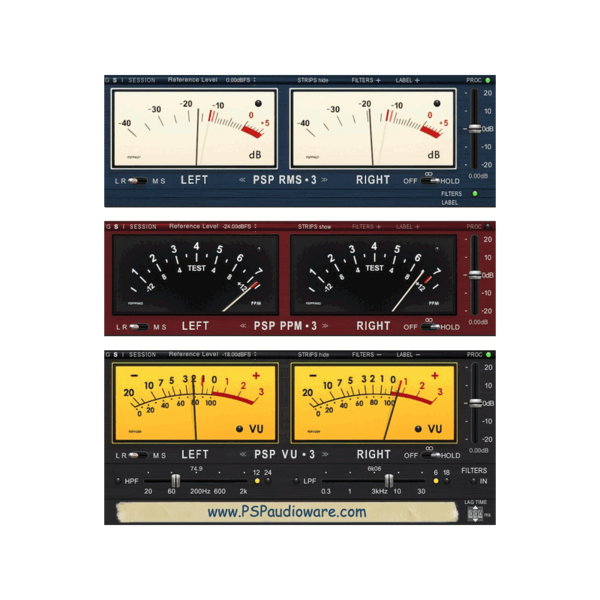Click next arrow beside PSP VU 3
Image resolution: width=600 pixels, height=600 pixels.
pos(326,455)
